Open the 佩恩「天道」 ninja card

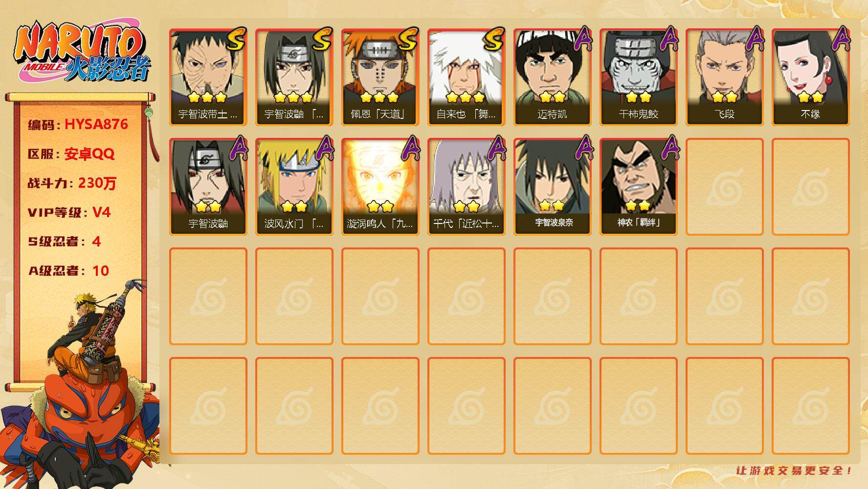pyautogui.click(x=380, y=77)
